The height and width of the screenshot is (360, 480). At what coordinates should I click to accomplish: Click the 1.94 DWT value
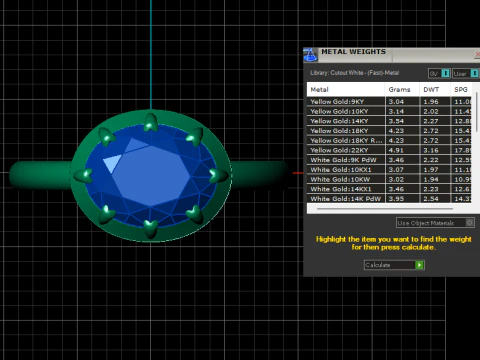click(x=431, y=179)
